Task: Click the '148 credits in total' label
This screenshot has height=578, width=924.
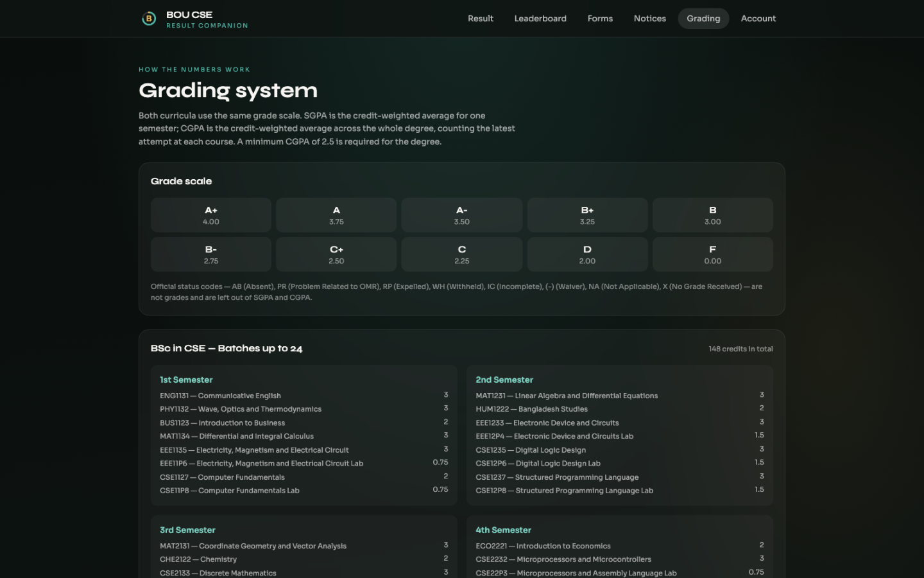Action: [740, 349]
